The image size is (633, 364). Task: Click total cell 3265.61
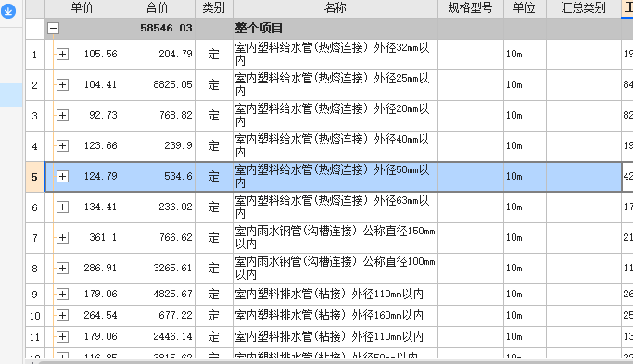click(x=158, y=268)
